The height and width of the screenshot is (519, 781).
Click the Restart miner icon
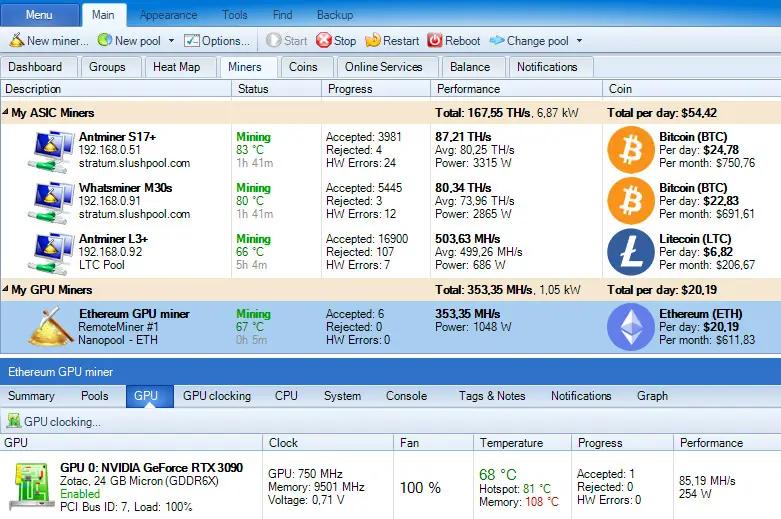(373, 41)
